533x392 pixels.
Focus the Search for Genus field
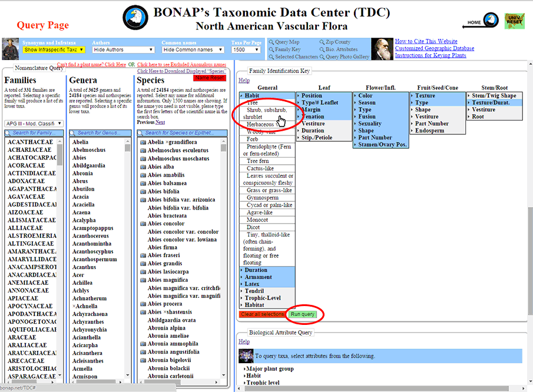point(100,133)
